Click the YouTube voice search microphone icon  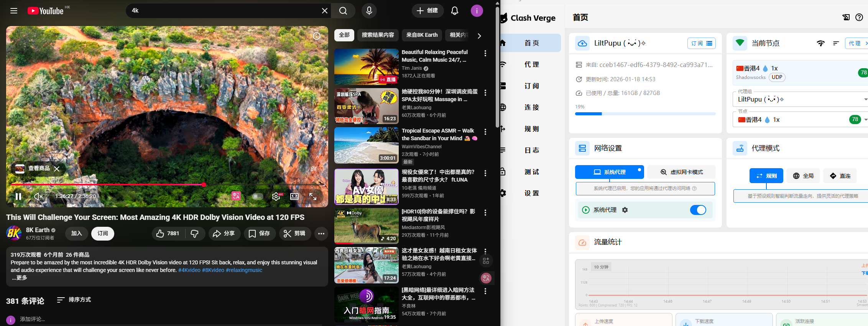(369, 11)
